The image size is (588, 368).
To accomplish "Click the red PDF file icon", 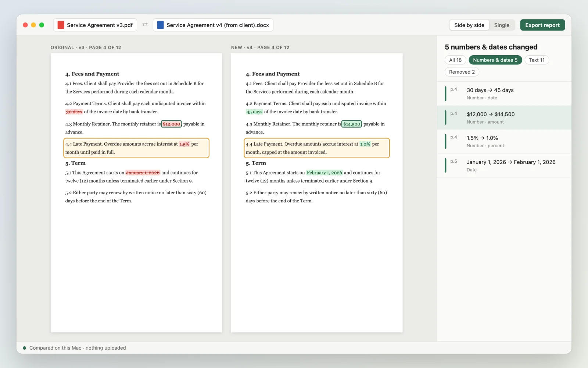I will [61, 25].
